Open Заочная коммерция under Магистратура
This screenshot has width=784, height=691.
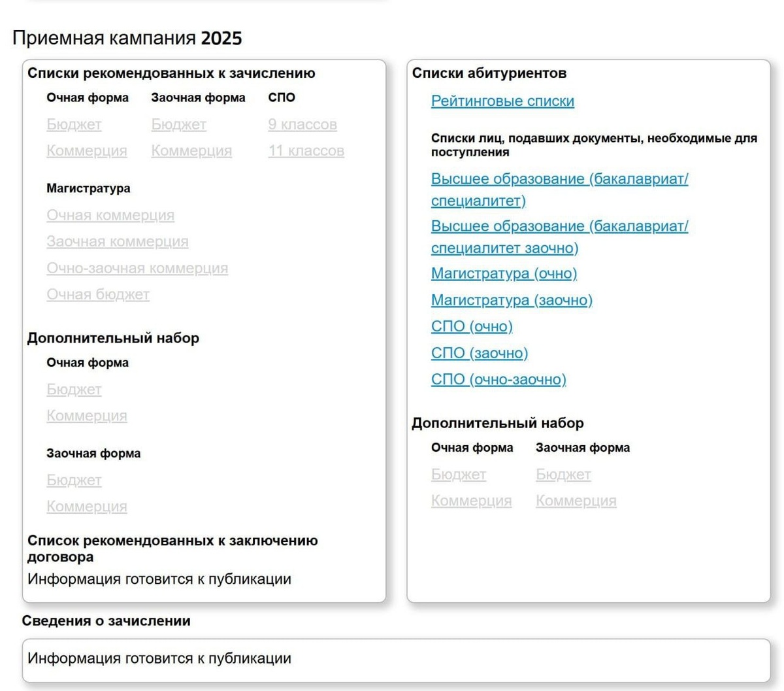pyautogui.click(x=118, y=242)
